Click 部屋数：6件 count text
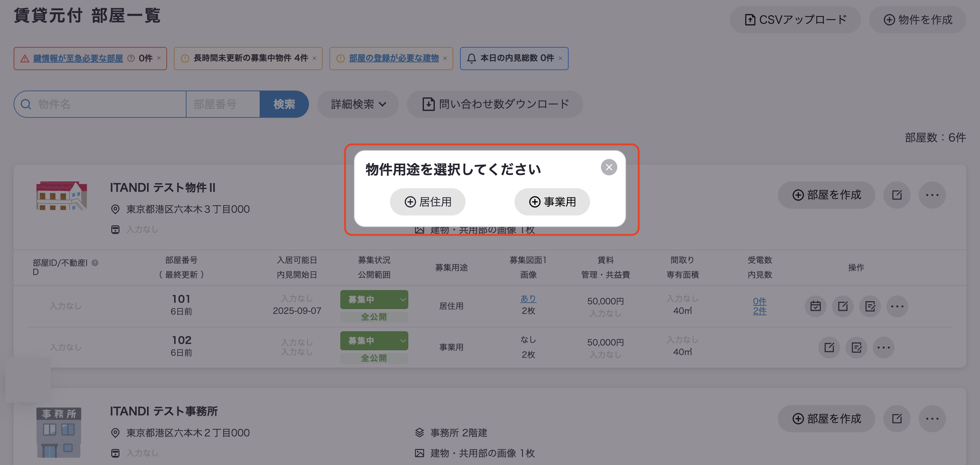980x465 pixels. coord(935,138)
